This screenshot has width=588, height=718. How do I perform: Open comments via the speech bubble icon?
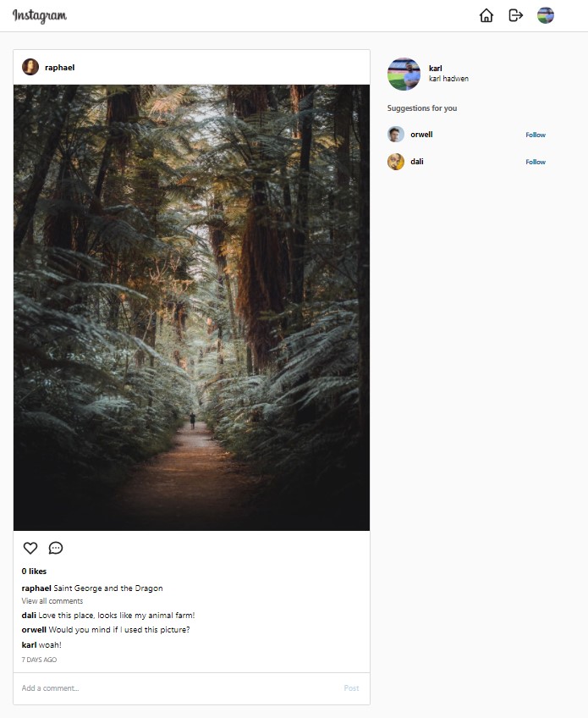55,549
